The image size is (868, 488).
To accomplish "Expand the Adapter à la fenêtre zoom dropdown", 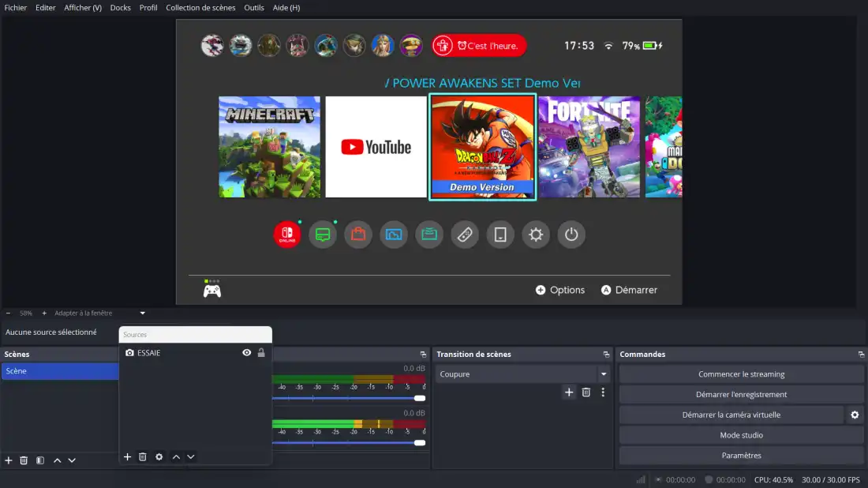I will [x=143, y=313].
